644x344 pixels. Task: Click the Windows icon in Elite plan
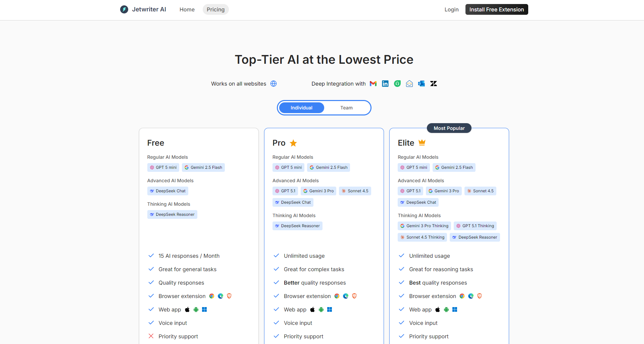tap(455, 309)
